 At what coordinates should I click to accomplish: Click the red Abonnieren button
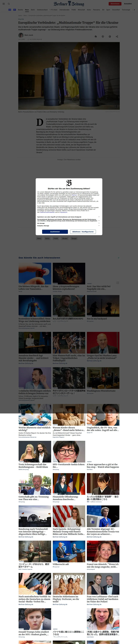point(115,4)
